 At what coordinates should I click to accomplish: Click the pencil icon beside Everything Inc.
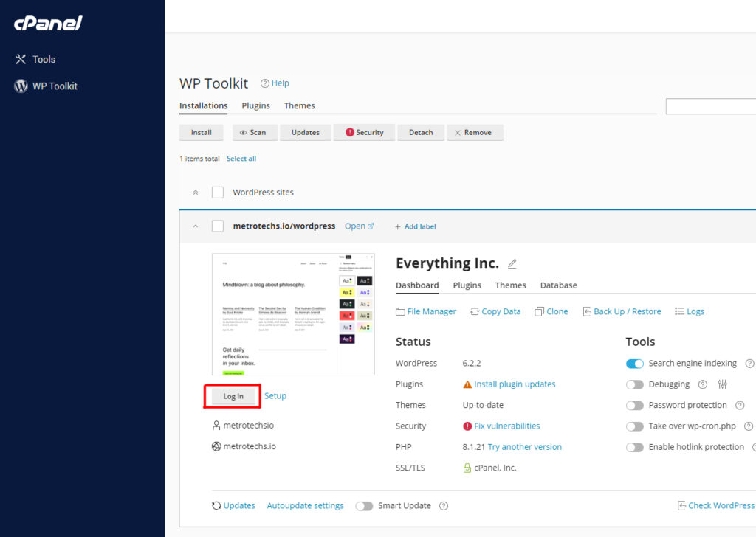(512, 264)
